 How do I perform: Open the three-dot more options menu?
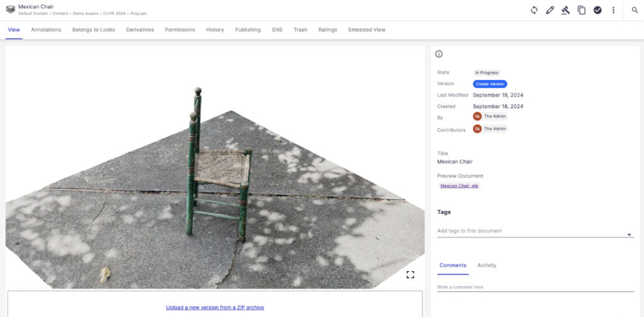(x=613, y=10)
